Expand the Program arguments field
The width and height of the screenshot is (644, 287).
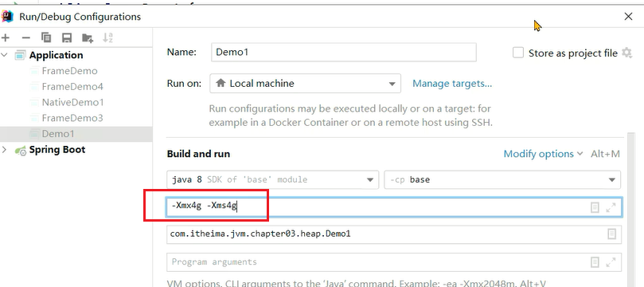click(611, 262)
